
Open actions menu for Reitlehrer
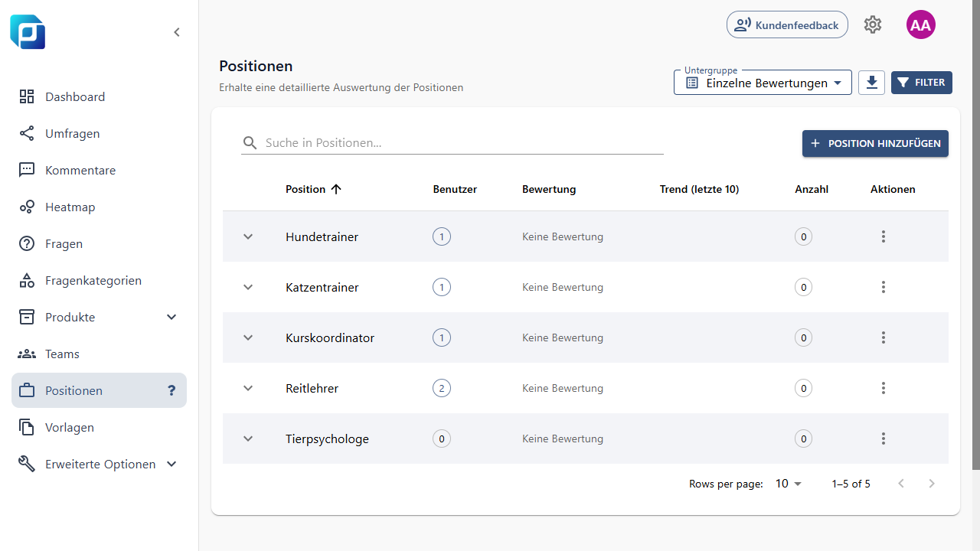[884, 388]
